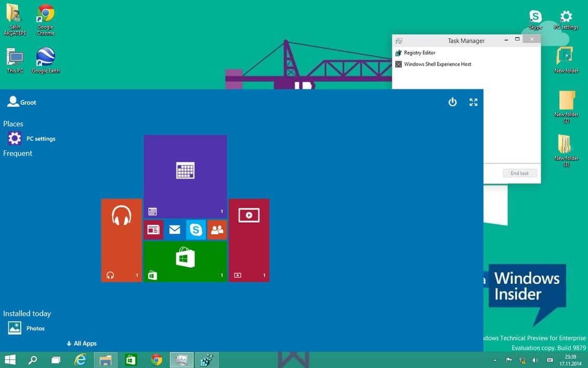Click the network tray icon
Image resolution: width=588 pixels, height=368 pixels.
[522, 360]
